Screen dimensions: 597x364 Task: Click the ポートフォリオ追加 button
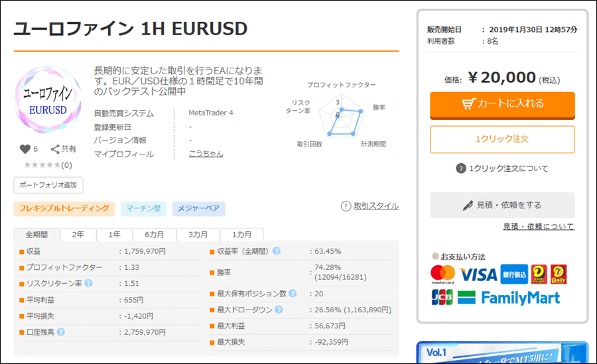[48, 185]
